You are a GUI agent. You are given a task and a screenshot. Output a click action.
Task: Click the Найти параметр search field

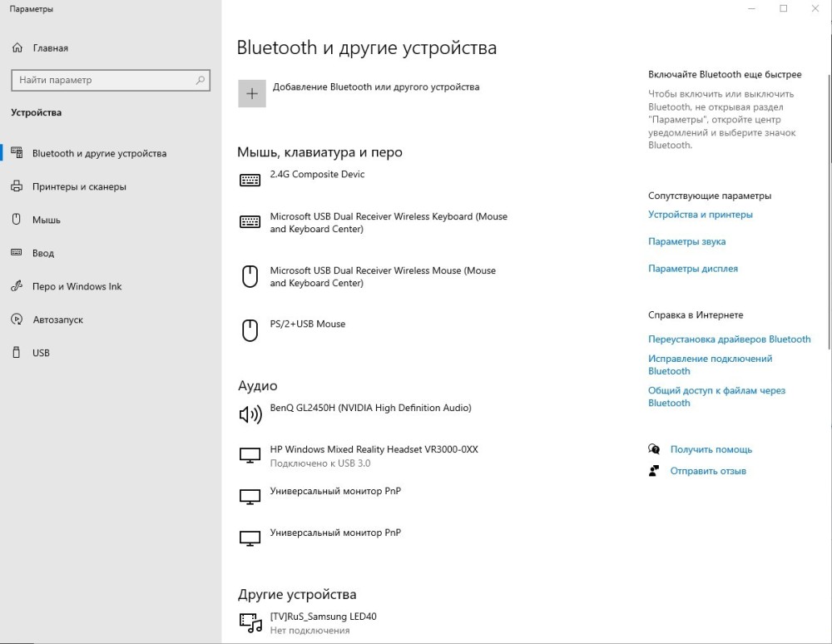tap(111, 80)
